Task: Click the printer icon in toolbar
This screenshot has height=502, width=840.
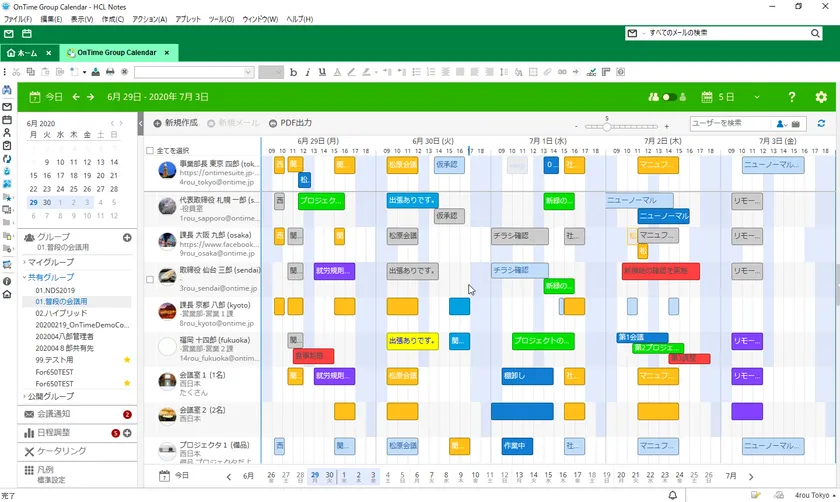Action: coord(110,72)
